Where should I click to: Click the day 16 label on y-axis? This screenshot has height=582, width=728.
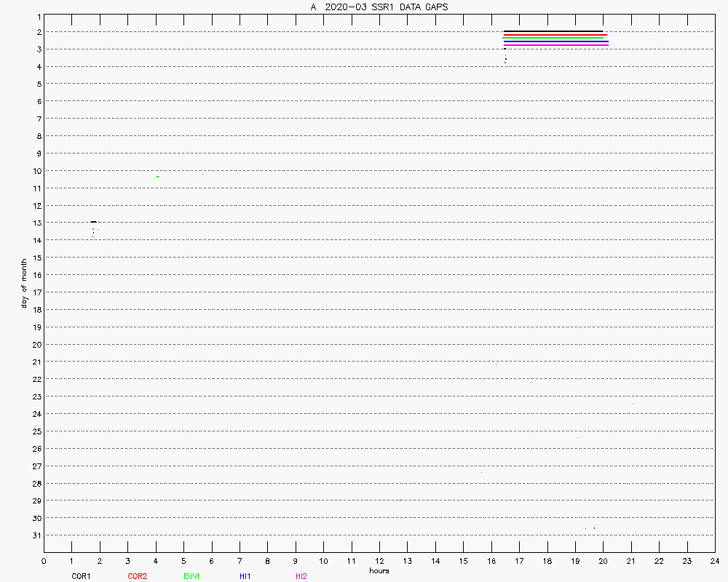[35, 275]
